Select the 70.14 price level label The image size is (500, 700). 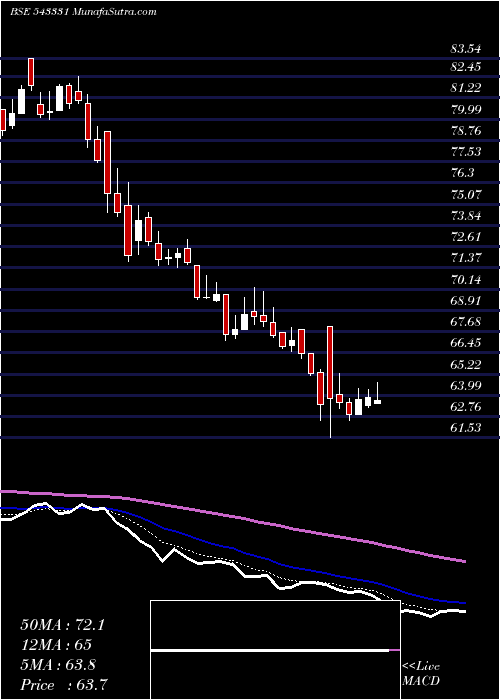[466, 280]
